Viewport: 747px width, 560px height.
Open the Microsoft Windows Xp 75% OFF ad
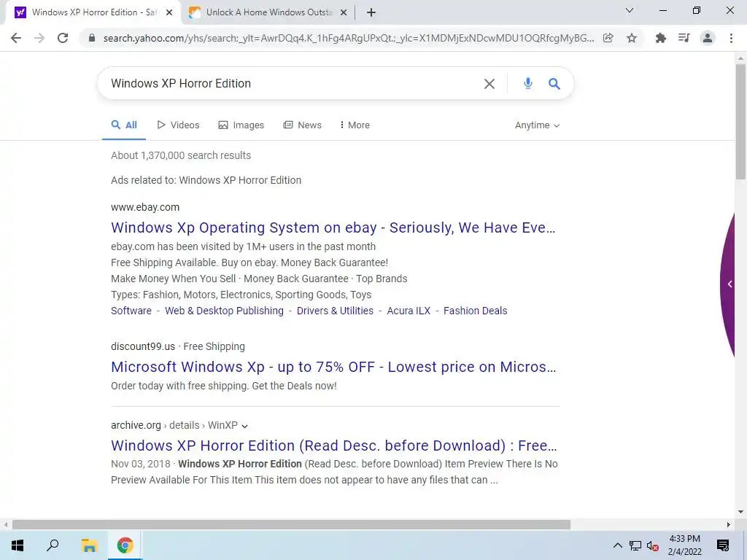pos(333,367)
